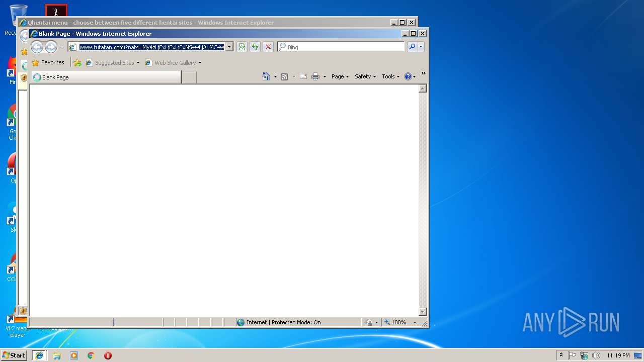
Task: Open the Safety menu
Action: click(x=365, y=76)
